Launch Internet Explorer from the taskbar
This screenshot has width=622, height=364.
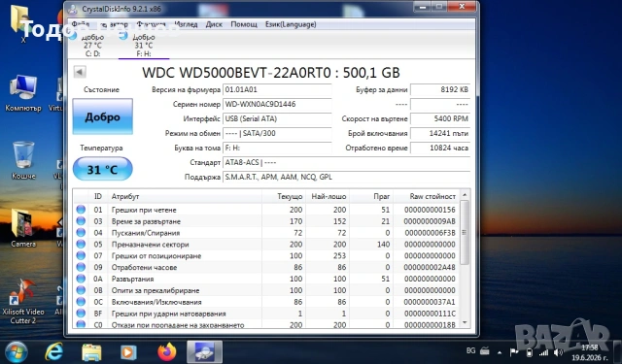[54, 351]
